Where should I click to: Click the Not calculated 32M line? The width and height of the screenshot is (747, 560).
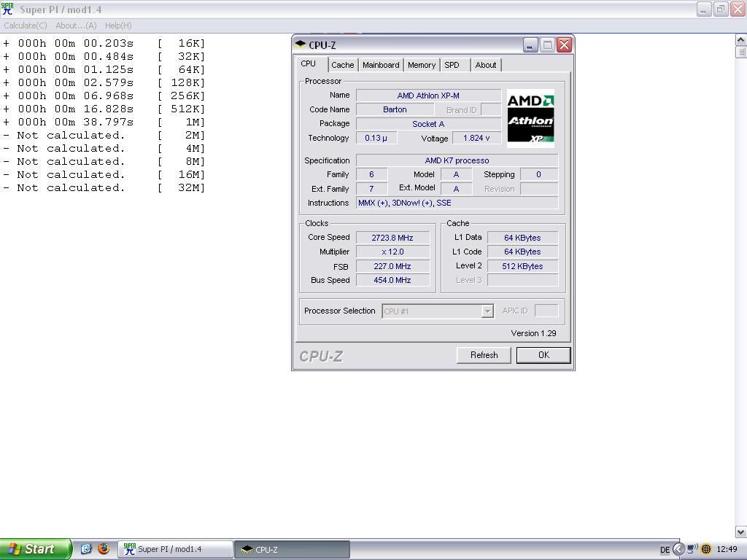(x=104, y=187)
